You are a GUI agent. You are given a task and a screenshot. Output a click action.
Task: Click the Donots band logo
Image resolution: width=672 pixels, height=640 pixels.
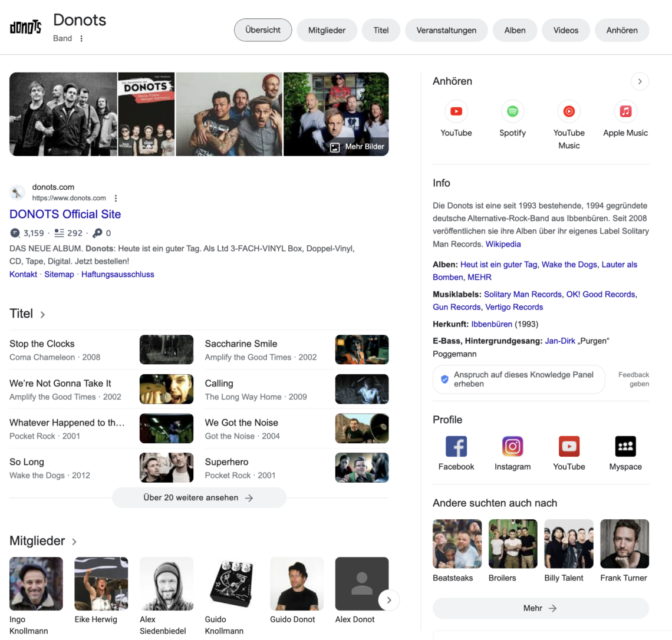[26, 28]
